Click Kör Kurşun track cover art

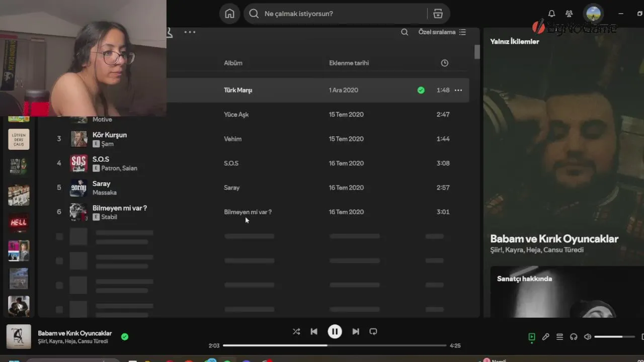tap(78, 139)
